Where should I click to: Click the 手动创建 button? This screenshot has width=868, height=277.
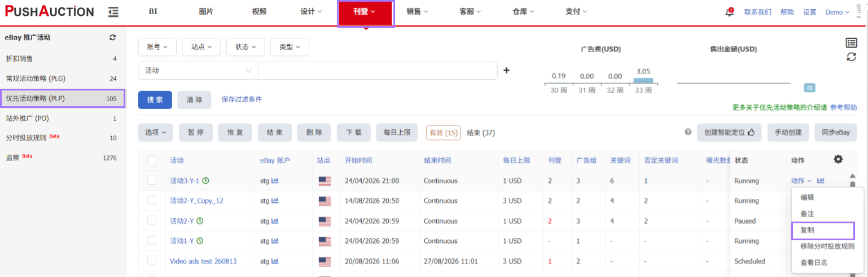click(788, 132)
